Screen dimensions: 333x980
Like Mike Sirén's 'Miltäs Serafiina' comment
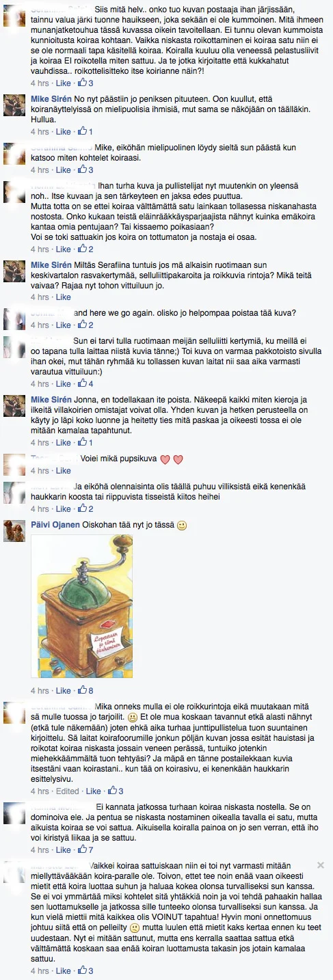pyautogui.click(x=63, y=297)
